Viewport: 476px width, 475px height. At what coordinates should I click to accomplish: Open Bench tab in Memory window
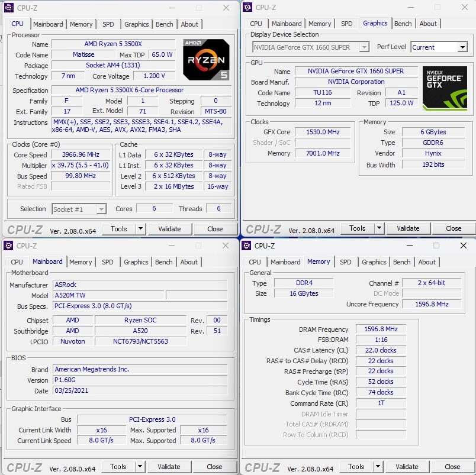401,262
